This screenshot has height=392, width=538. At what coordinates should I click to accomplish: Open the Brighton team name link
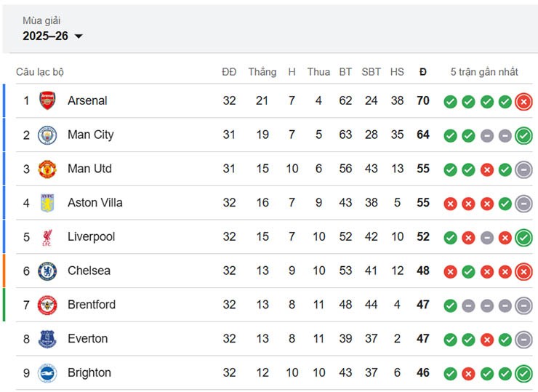coord(89,373)
